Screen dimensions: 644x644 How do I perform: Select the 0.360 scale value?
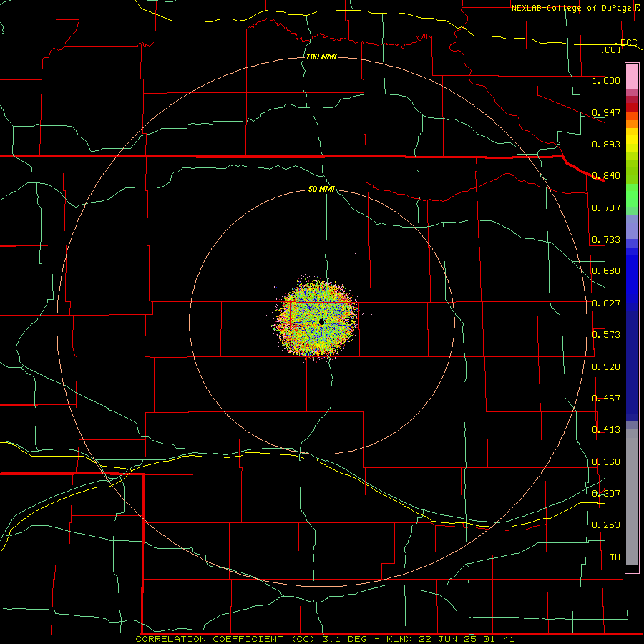606,462
